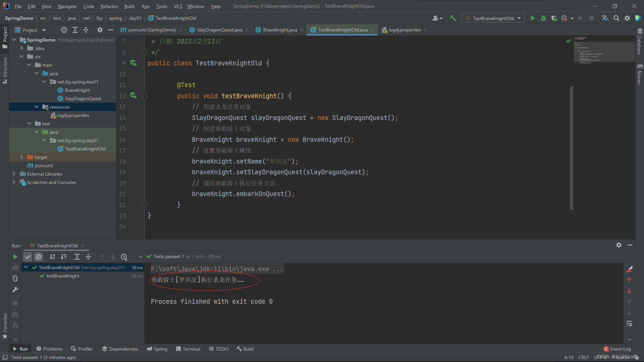Collapse all in Project panel toolbar

pos(86,30)
